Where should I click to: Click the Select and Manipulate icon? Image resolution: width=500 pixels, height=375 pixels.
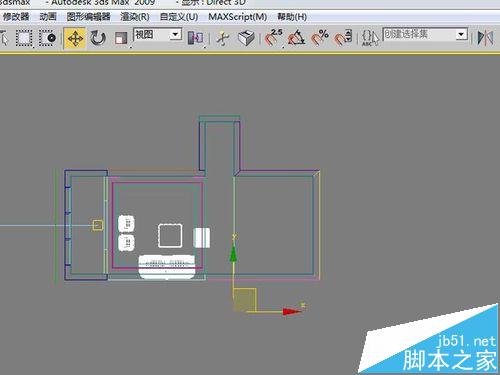(223, 38)
